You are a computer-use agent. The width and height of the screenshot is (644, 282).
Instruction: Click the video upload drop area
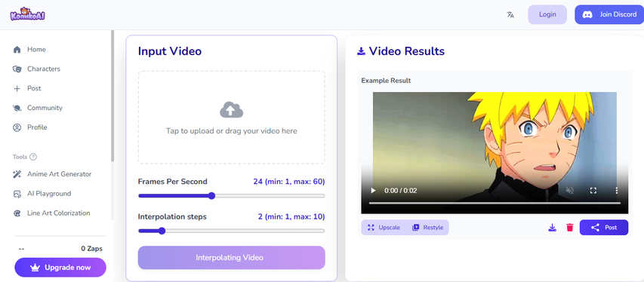pos(231,118)
